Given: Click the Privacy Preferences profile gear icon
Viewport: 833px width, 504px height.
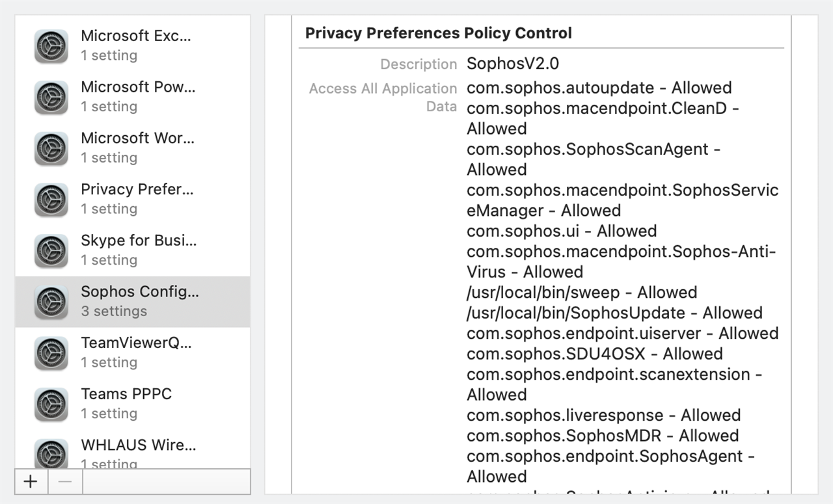Looking at the screenshot, I should pyautogui.click(x=51, y=200).
